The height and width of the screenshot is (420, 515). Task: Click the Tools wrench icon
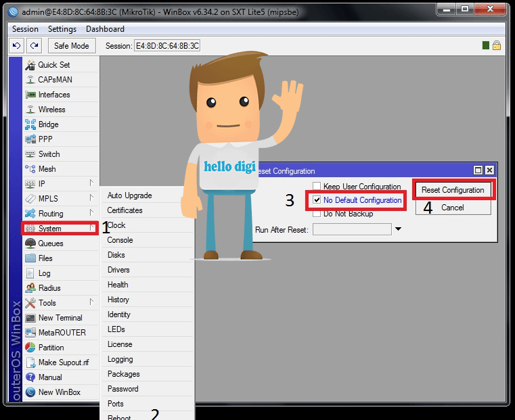[x=30, y=303]
